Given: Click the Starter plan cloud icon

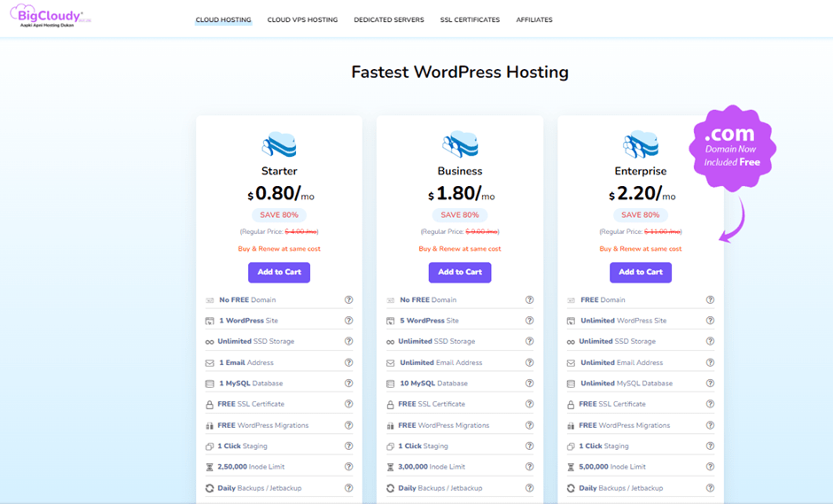Looking at the screenshot, I should (x=279, y=144).
